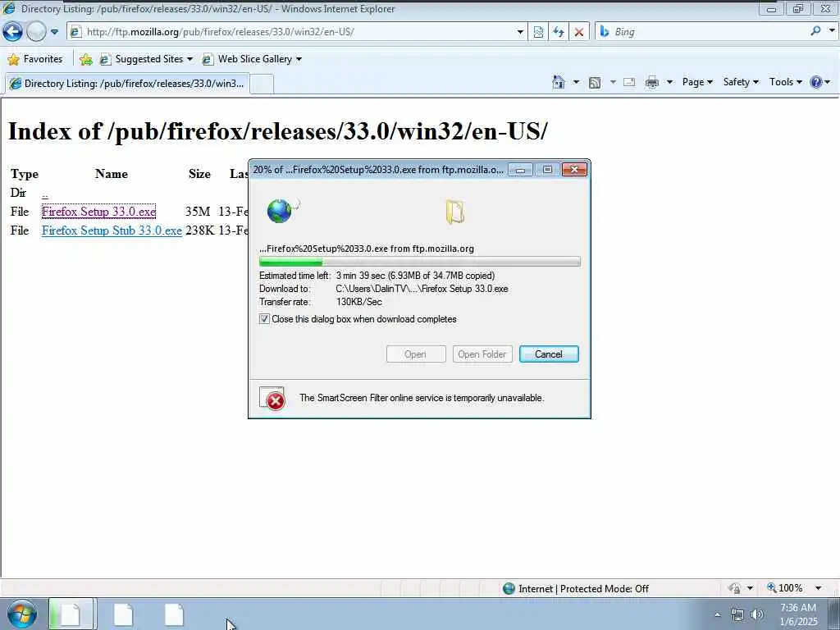Viewport: 840px width, 630px height.
Task: Click the Open button in download dialog
Action: click(416, 354)
